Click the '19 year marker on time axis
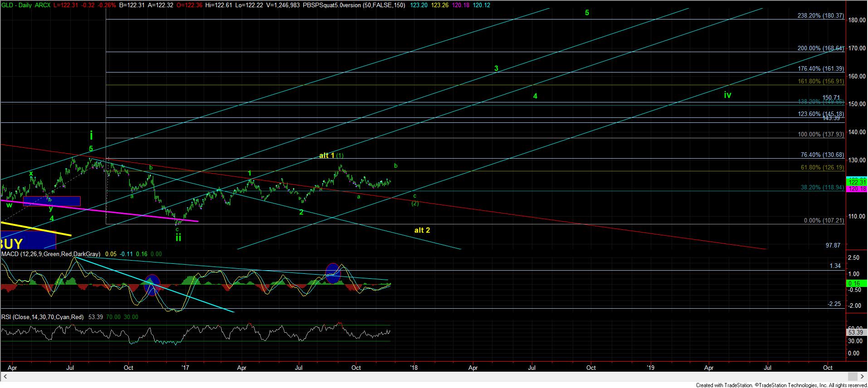This screenshot has height=388, width=868. point(650,368)
